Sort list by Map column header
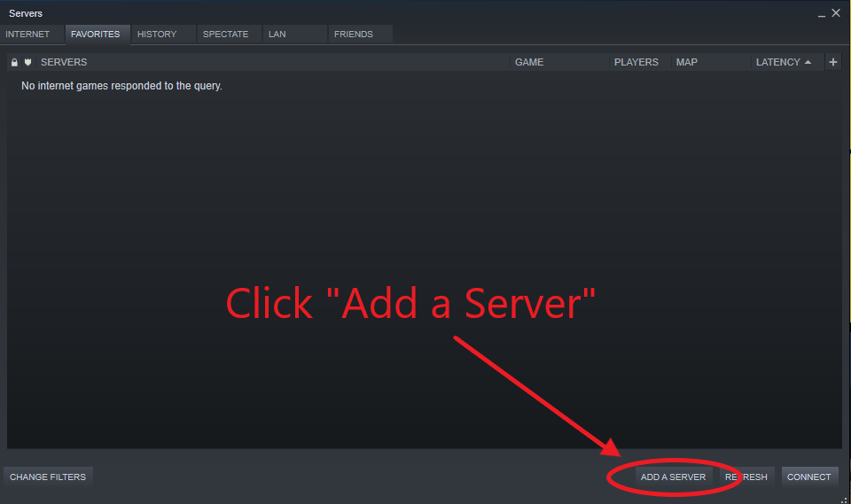This screenshot has width=851, height=504. [x=711, y=62]
